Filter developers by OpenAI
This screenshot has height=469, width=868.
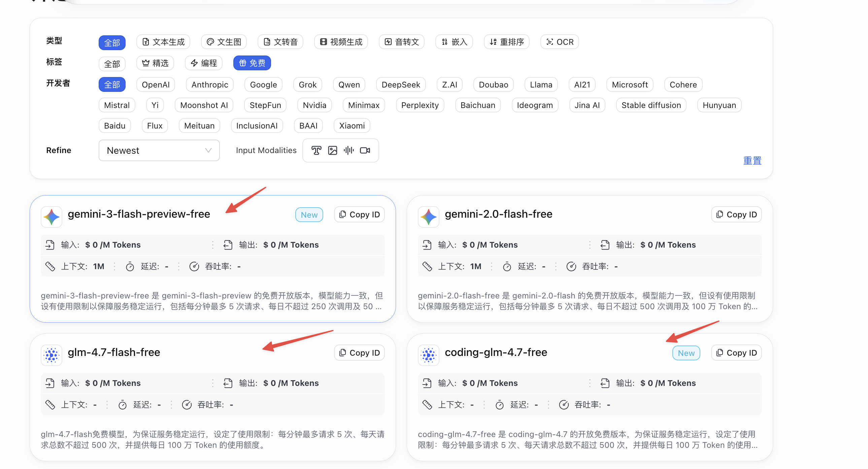coord(156,84)
